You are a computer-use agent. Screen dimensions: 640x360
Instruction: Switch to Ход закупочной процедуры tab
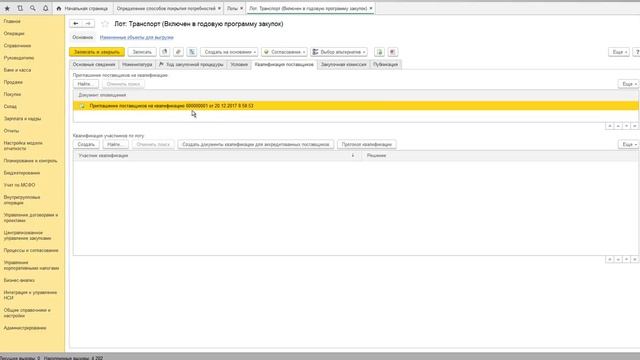pos(191,64)
